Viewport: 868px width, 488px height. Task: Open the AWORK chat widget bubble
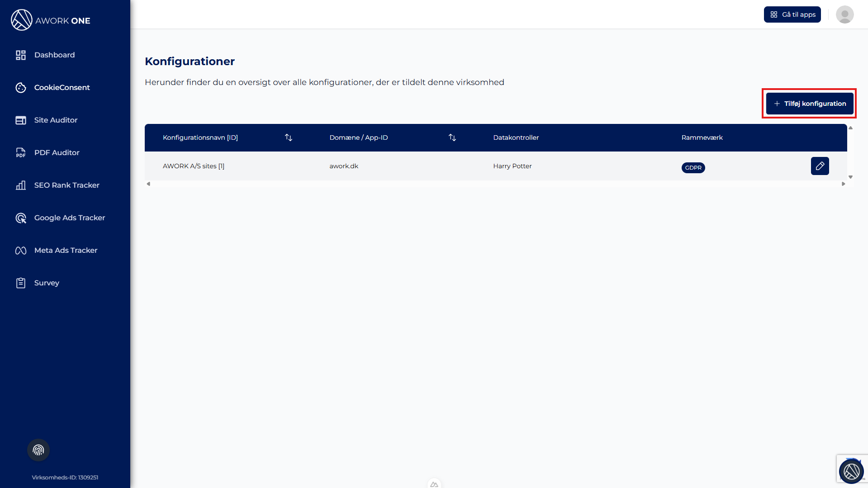click(851, 471)
